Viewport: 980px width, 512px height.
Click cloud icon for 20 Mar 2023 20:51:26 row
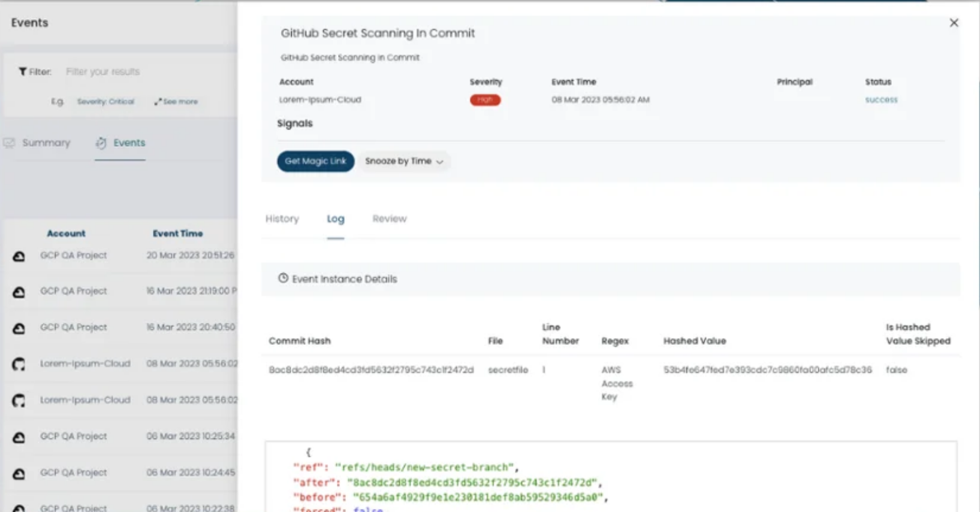coord(19,256)
